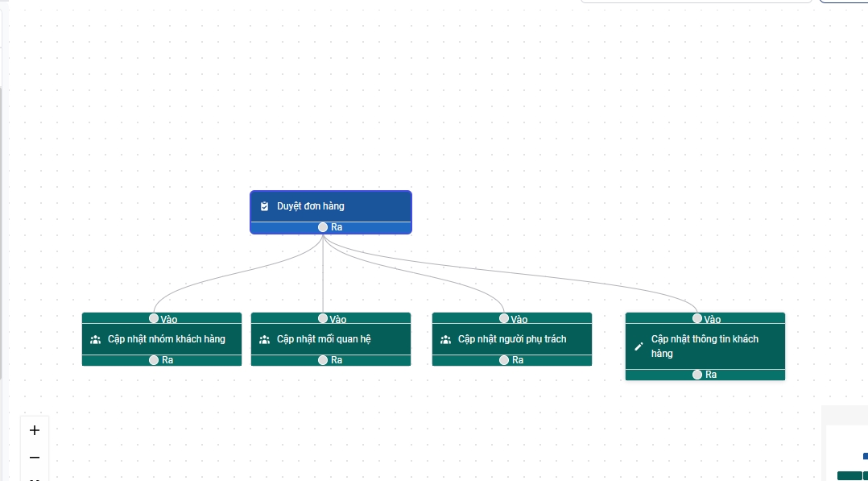Click the clipboard icon on Duyệt đơn hàng
Screen dimensions: 868x481
pos(265,206)
